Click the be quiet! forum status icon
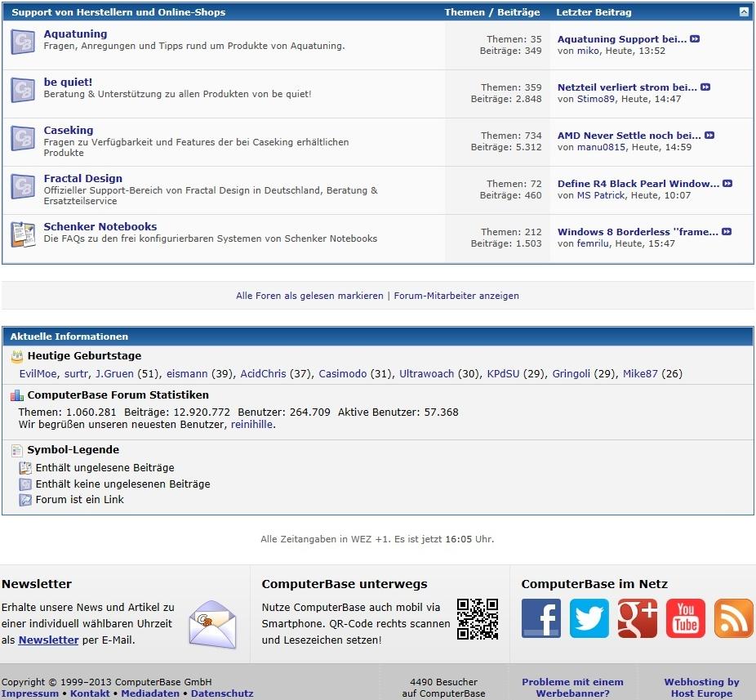 [x=23, y=90]
